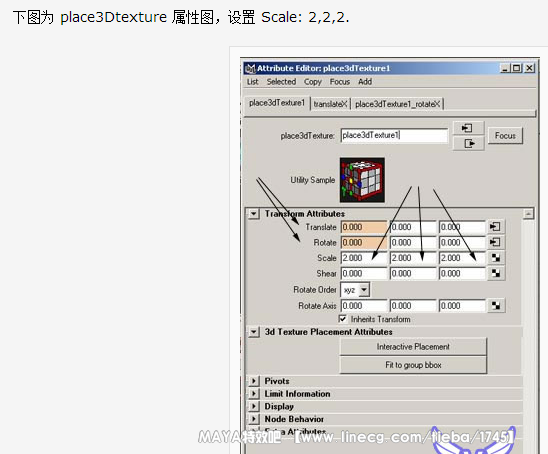548x454 pixels.
Task: Minimize the Attribute Editor window
Action: (x=505, y=68)
